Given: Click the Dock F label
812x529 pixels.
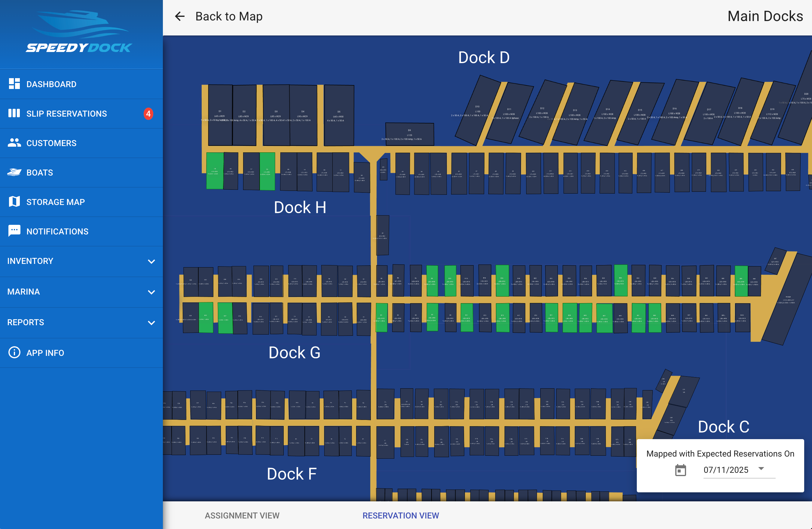Looking at the screenshot, I should (292, 474).
